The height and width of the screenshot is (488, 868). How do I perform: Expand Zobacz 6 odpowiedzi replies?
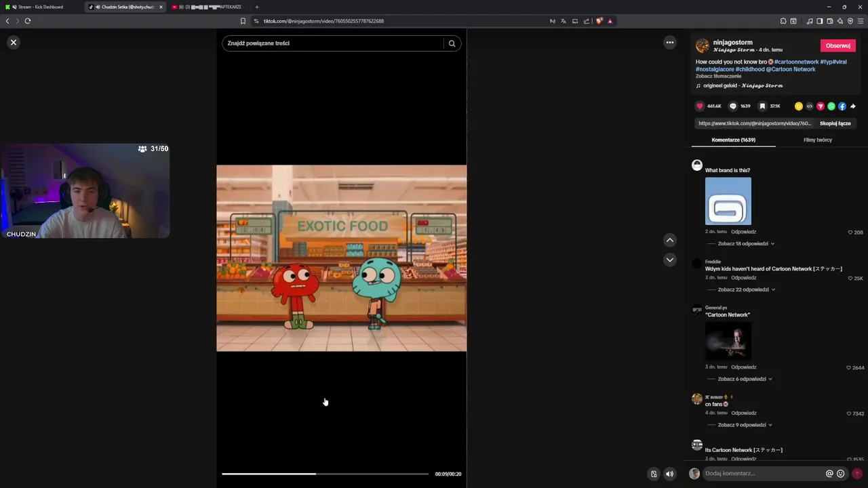point(744,379)
